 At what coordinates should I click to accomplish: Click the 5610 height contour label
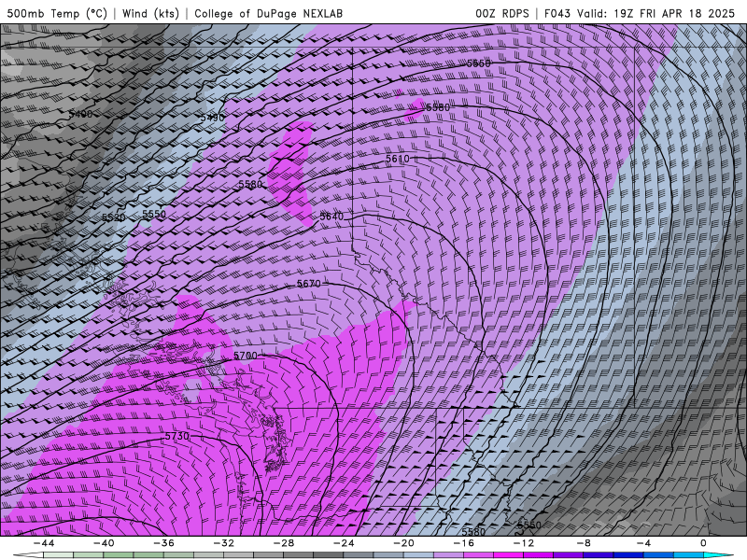pos(398,159)
